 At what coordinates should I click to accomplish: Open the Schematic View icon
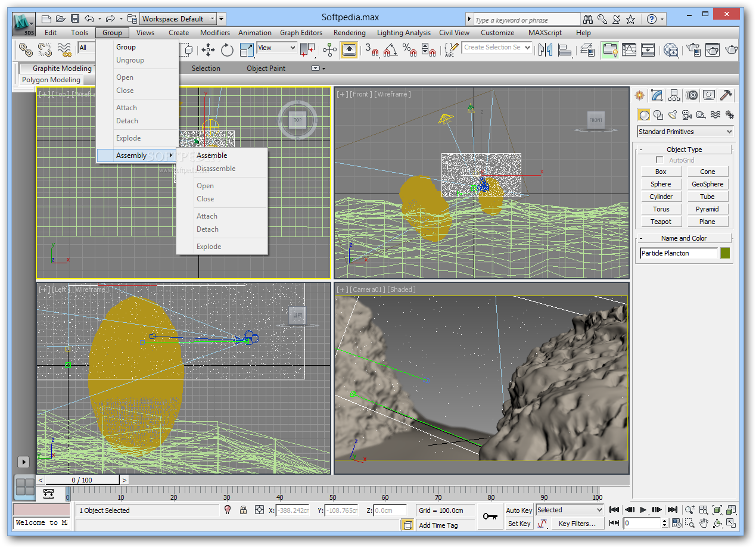(x=648, y=49)
